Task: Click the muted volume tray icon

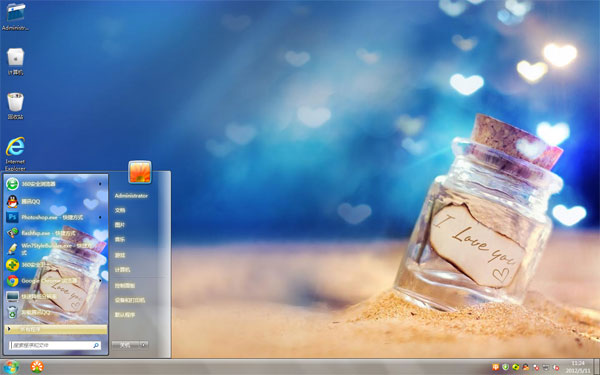Action: point(556,367)
